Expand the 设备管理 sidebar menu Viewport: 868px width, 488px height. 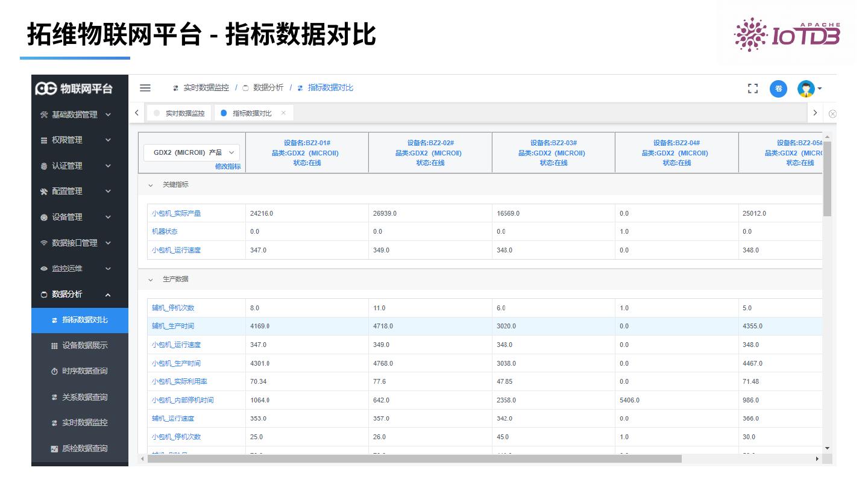tap(80, 217)
